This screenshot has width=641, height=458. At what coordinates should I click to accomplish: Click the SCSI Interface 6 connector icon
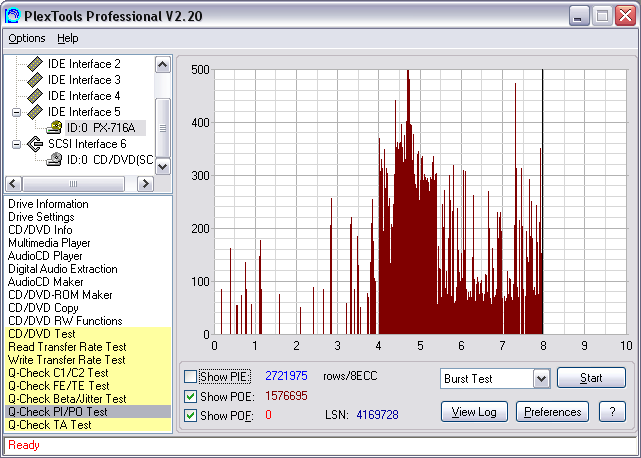[x=35, y=144]
